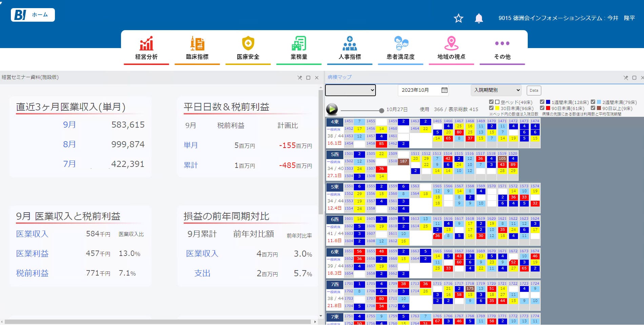Open the その他 menu tab

pos(502,48)
